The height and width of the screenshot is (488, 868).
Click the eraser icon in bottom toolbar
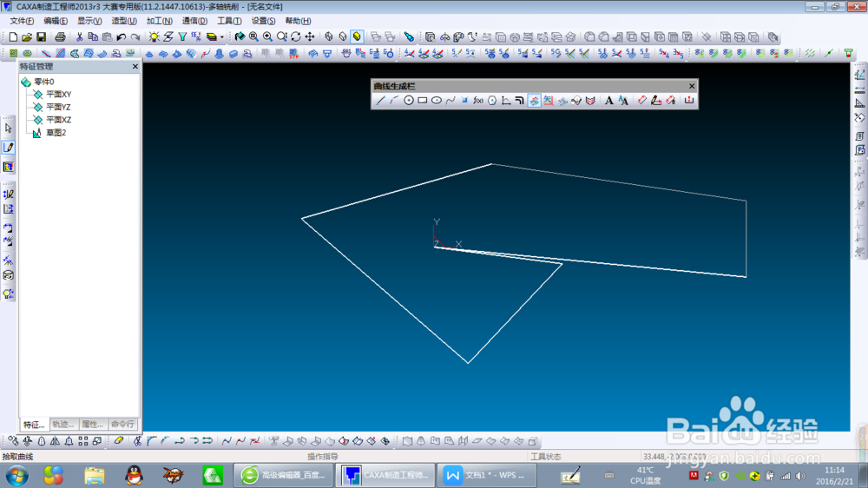[x=118, y=441]
